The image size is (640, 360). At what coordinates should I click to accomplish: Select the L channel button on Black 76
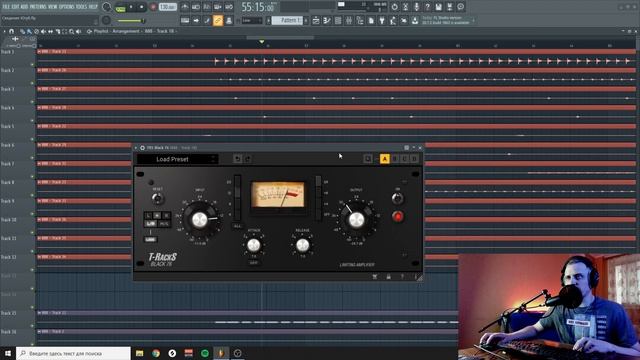(148, 215)
